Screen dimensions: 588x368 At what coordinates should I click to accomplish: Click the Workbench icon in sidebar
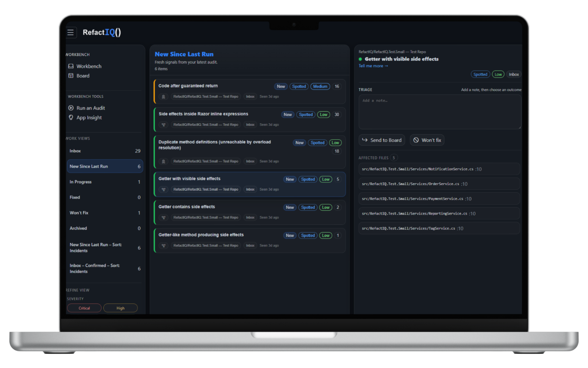[x=71, y=66]
